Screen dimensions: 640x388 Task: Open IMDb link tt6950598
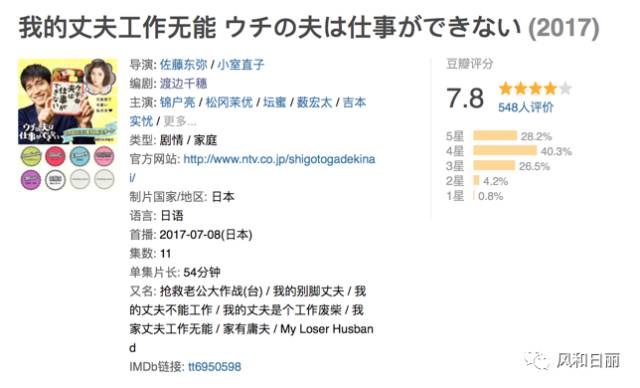(214, 366)
